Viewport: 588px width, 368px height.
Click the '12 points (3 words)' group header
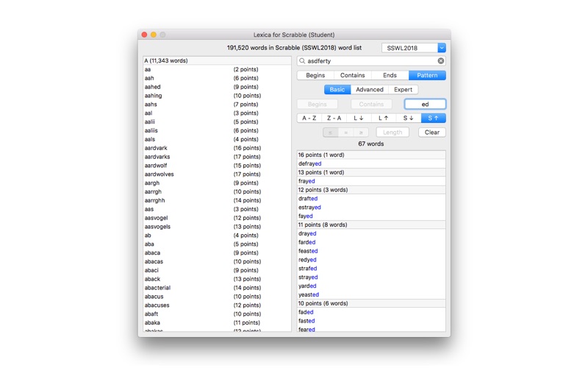(371, 190)
